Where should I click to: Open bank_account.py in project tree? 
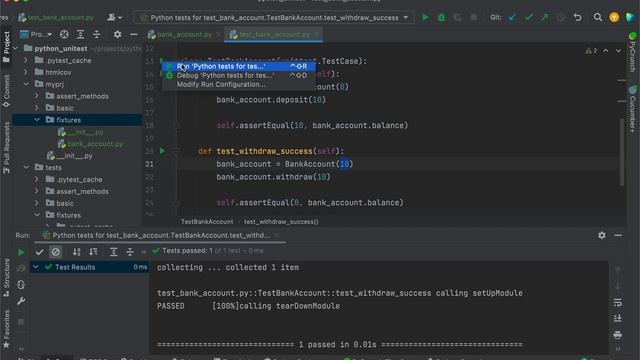click(95, 144)
